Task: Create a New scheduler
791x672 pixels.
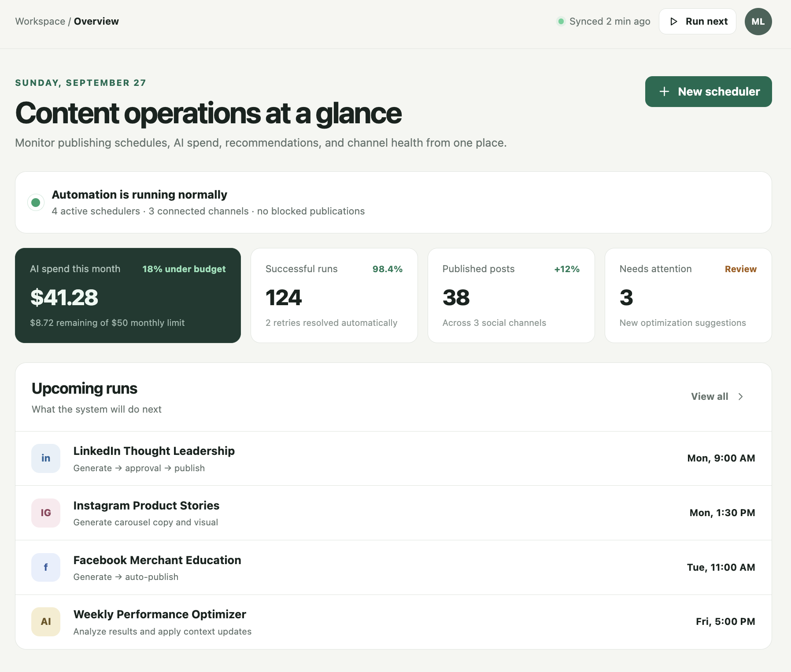Action: (708, 92)
